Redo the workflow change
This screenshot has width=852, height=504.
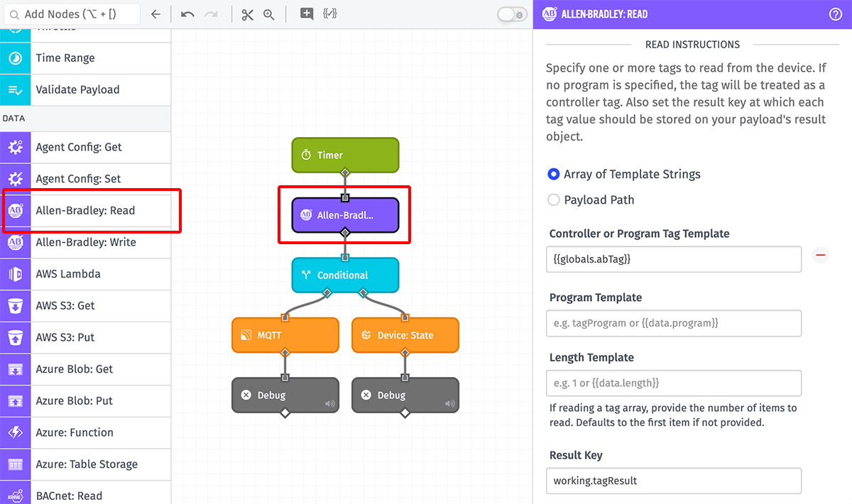click(x=211, y=14)
